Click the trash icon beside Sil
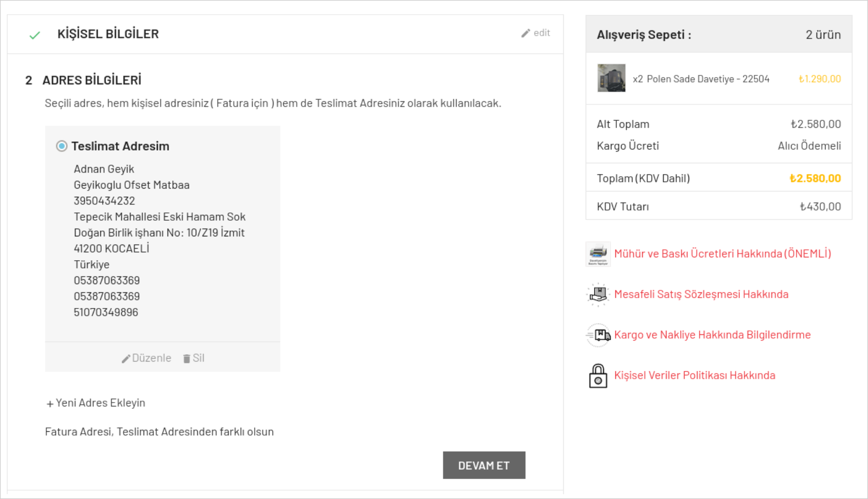Viewport: 868px width, 499px height. pos(186,359)
